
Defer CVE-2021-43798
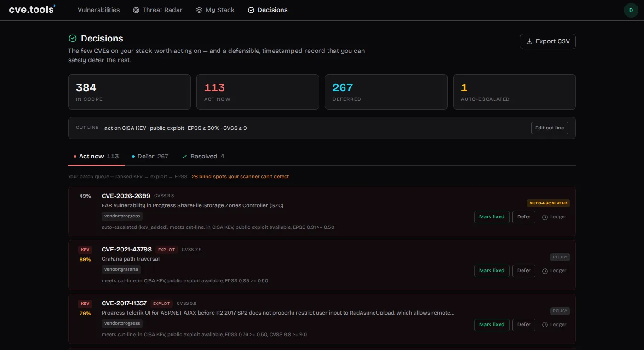coord(524,270)
